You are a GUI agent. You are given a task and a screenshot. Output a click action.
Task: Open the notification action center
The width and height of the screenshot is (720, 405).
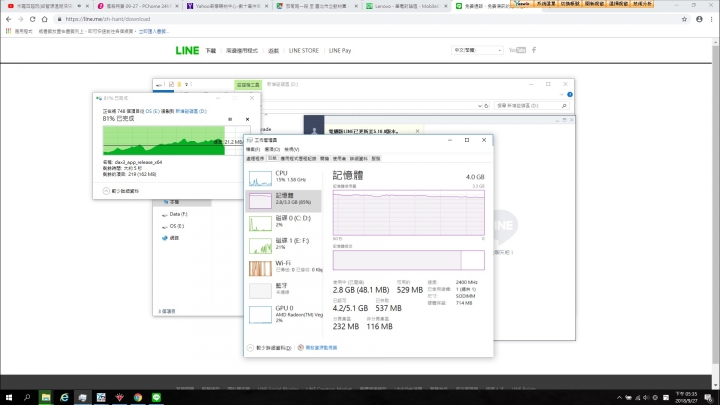(709, 398)
